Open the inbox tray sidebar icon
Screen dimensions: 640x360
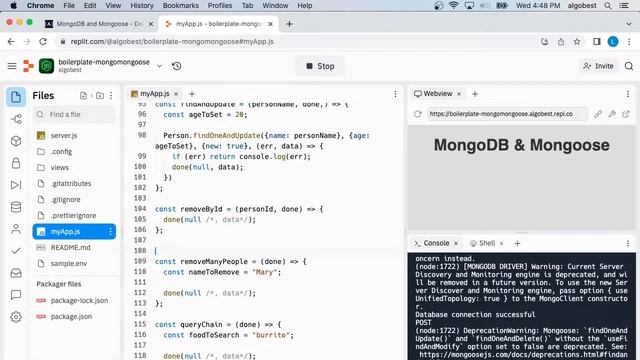pyautogui.click(x=16, y=273)
